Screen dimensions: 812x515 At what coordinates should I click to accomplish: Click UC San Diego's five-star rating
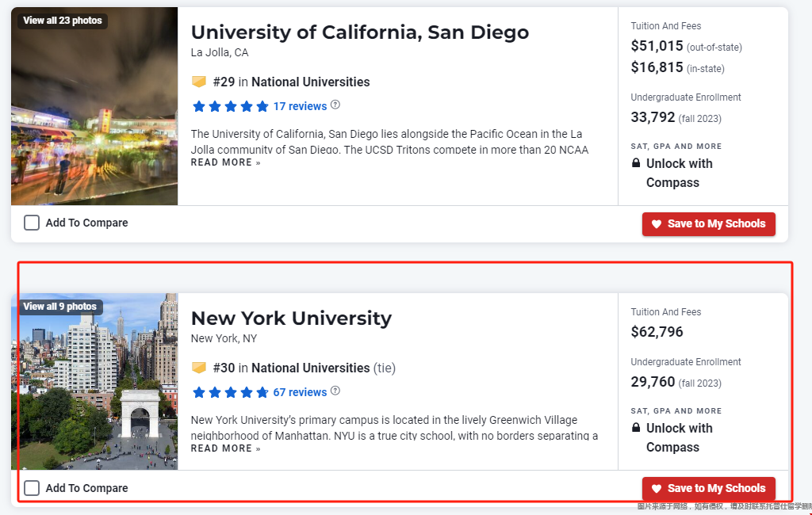point(231,107)
